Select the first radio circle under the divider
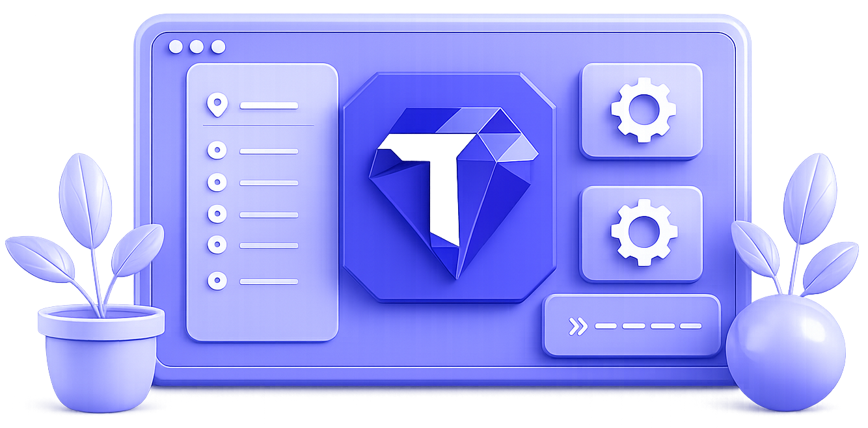Screen dimensions: 868x428 click(217, 151)
